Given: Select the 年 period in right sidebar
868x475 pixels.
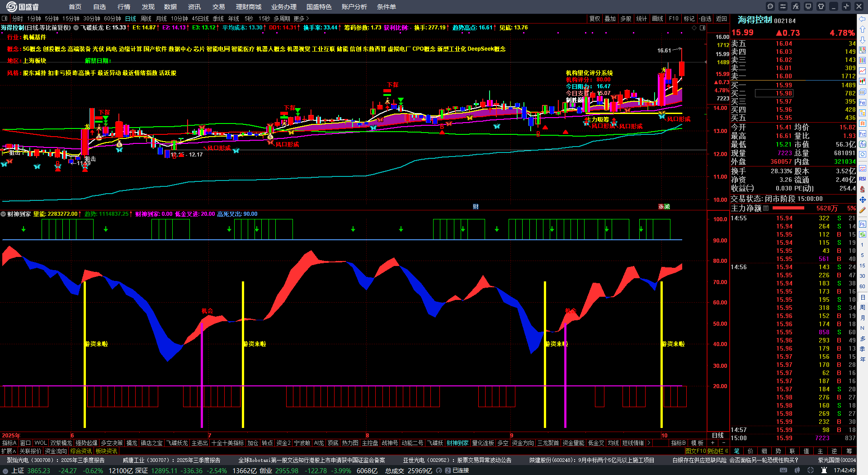Looking at the screenshot, I should pyautogui.click(x=863, y=359).
